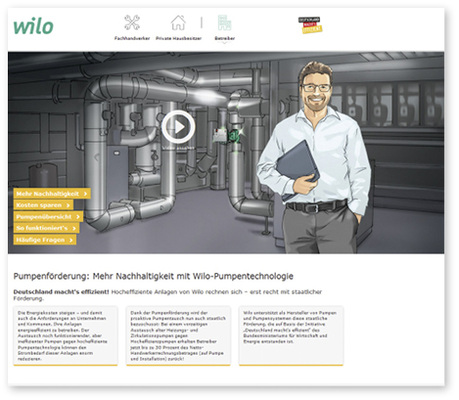The width and height of the screenshot is (459, 400).
Task: Click the Pumpenförderung headline
Action: tap(153, 276)
